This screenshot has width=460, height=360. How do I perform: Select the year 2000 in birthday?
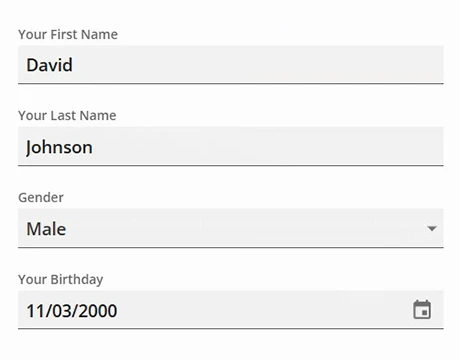pyautogui.click(x=98, y=311)
